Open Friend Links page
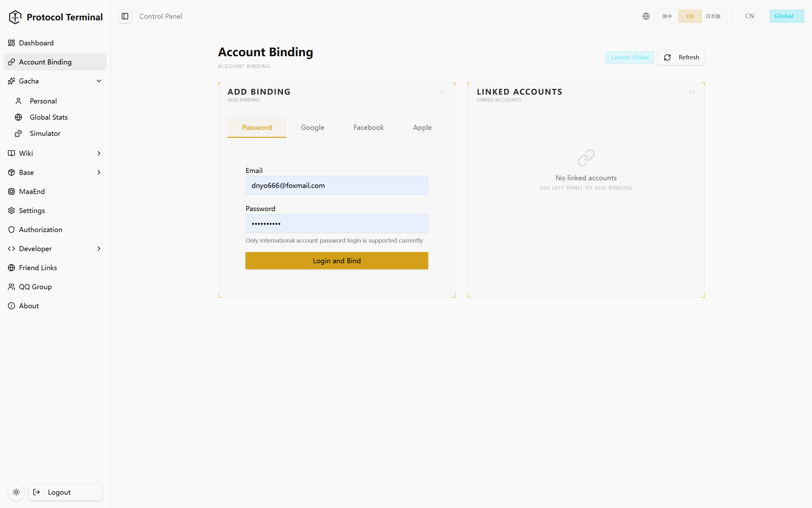The image size is (812, 508). pos(55,268)
